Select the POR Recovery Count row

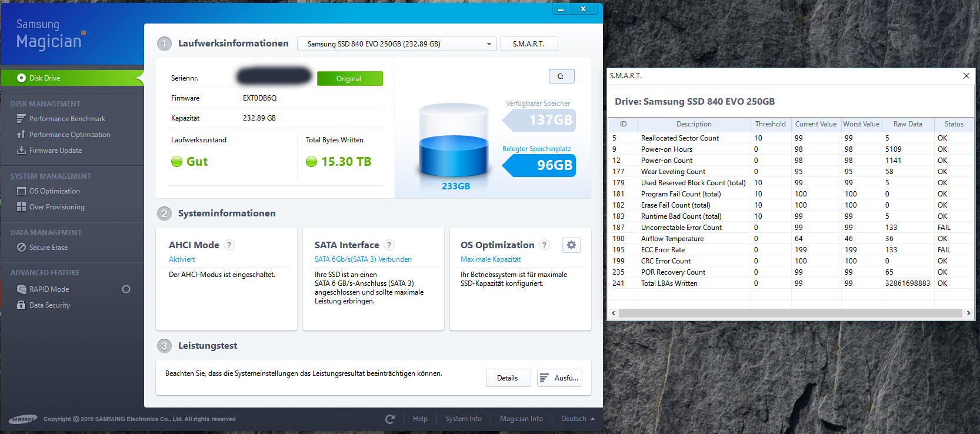click(791, 272)
